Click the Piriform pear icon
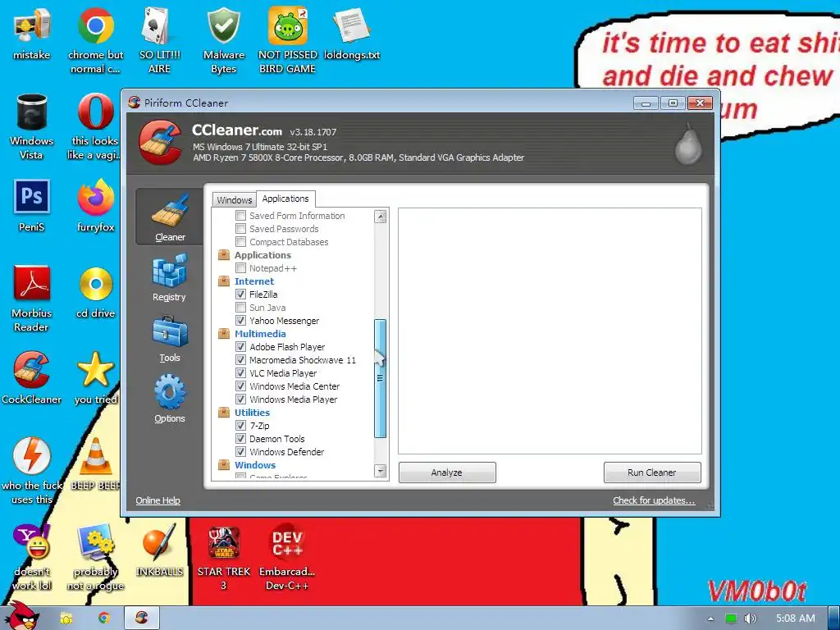The width and height of the screenshot is (840, 630). pos(688,144)
